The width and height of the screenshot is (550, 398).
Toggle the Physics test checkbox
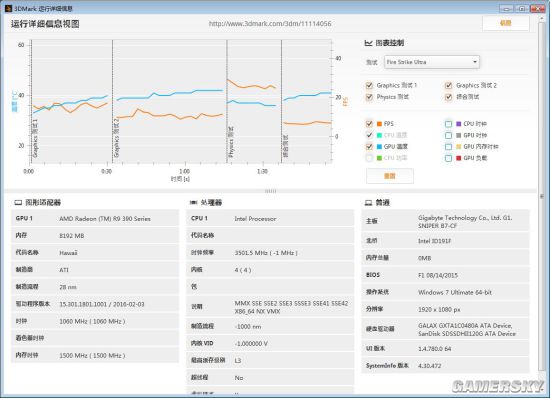pos(369,97)
